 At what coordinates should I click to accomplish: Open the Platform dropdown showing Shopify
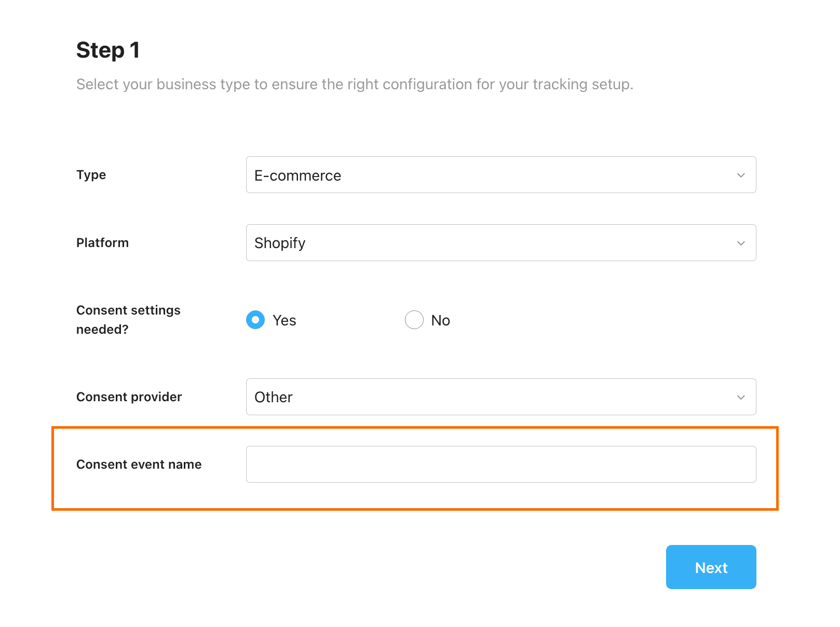500,243
